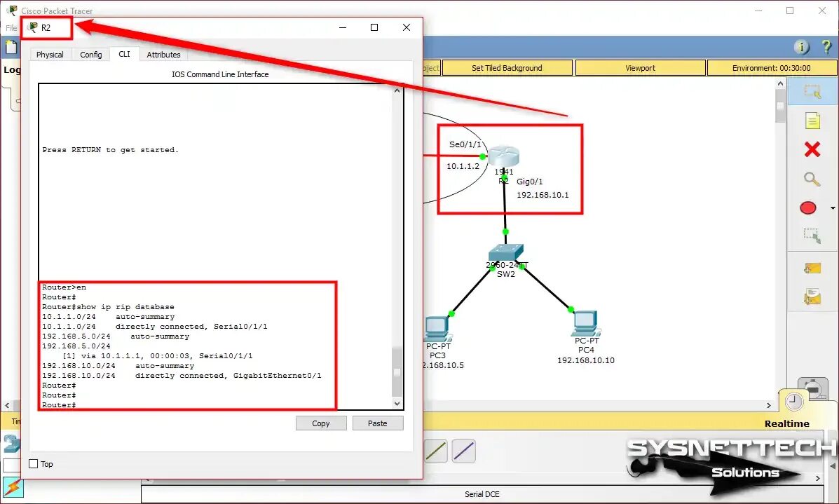Image resolution: width=839 pixels, height=504 pixels.
Task: Click the '192.168.10.10' label under PC4
Action: pyautogui.click(x=586, y=360)
